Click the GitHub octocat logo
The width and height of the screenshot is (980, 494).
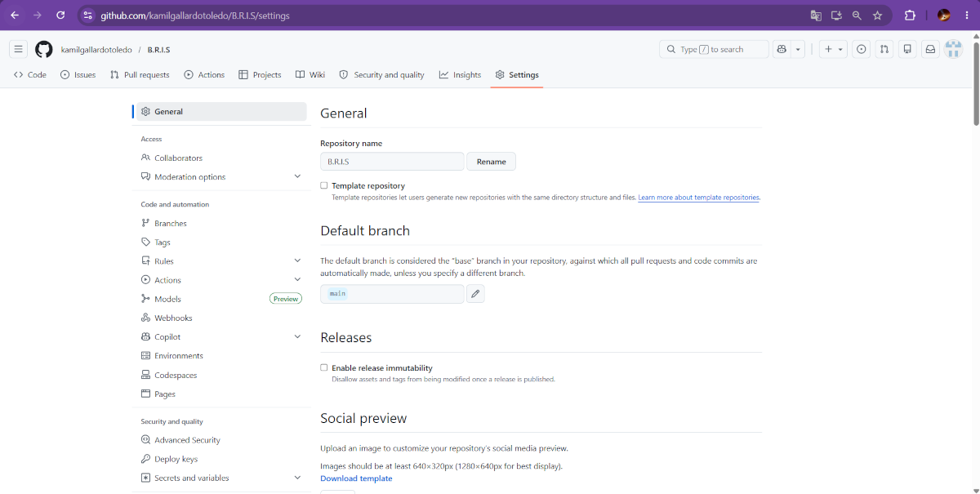coord(44,50)
